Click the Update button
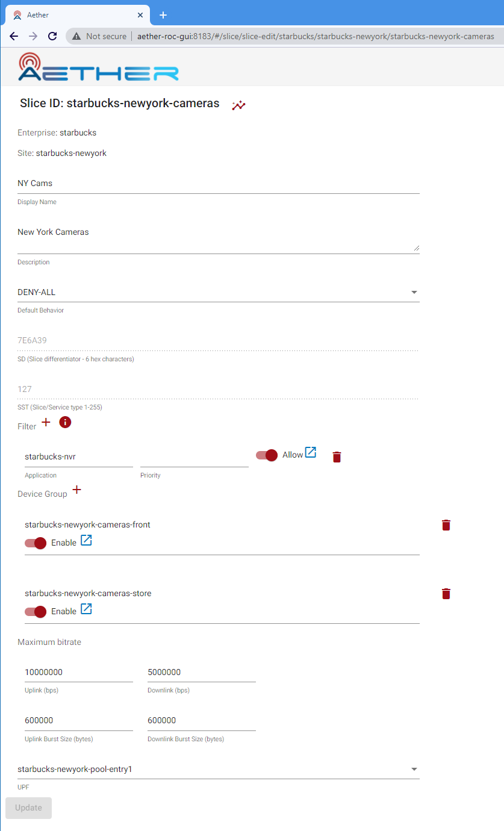 point(28,808)
